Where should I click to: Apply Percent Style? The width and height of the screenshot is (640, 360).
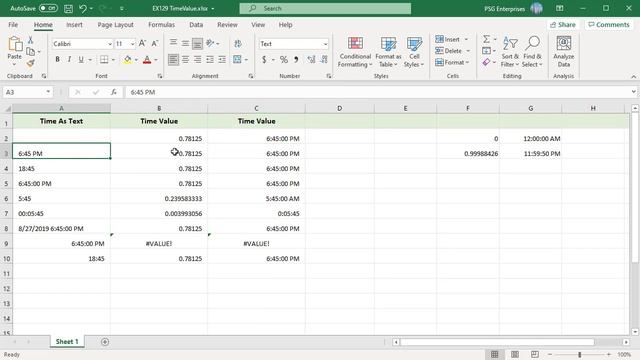pyautogui.click(x=284, y=60)
